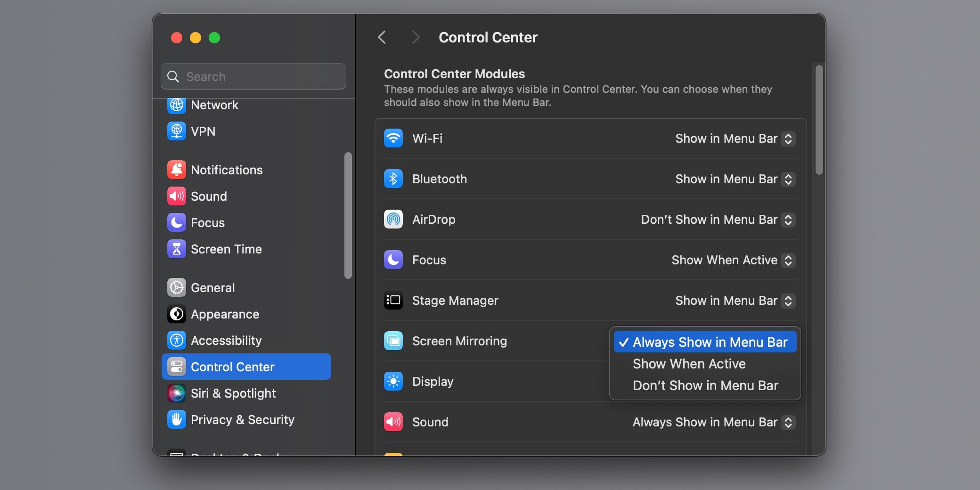The height and width of the screenshot is (490, 980).
Task: Click the Bluetooth icon in Control Center Modules
Action: [x=393, y=179]
